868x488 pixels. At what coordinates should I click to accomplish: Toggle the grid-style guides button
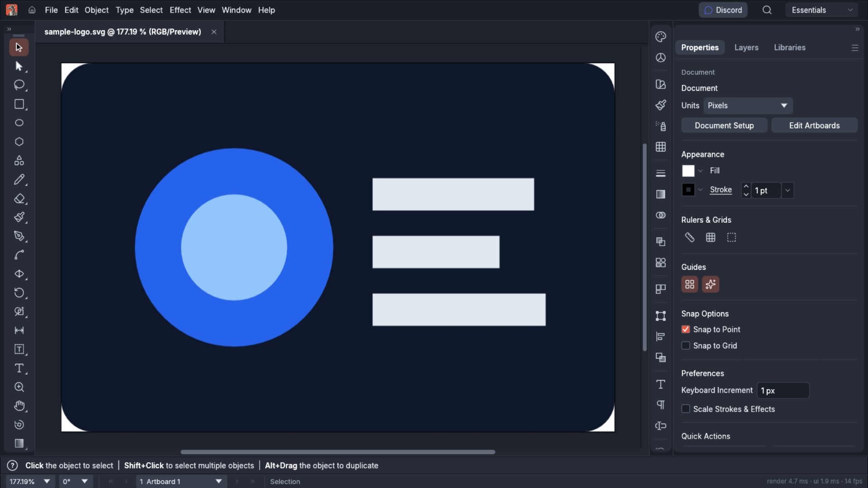pos(689,284)
